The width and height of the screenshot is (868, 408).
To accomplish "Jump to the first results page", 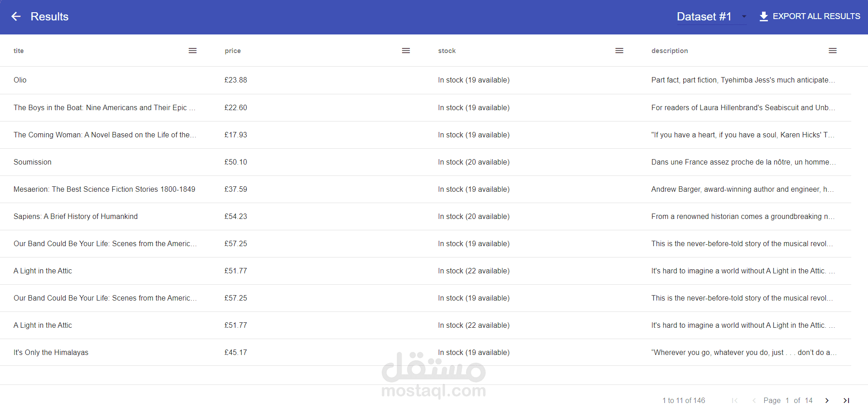I will click(734, 400).
